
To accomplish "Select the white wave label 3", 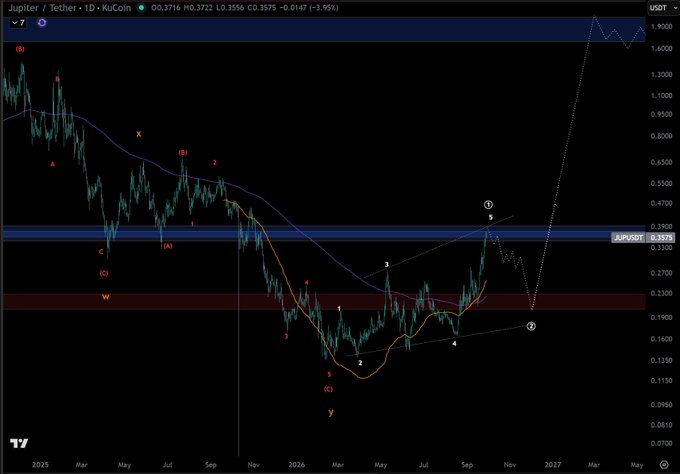I will (x=387, y=265).
